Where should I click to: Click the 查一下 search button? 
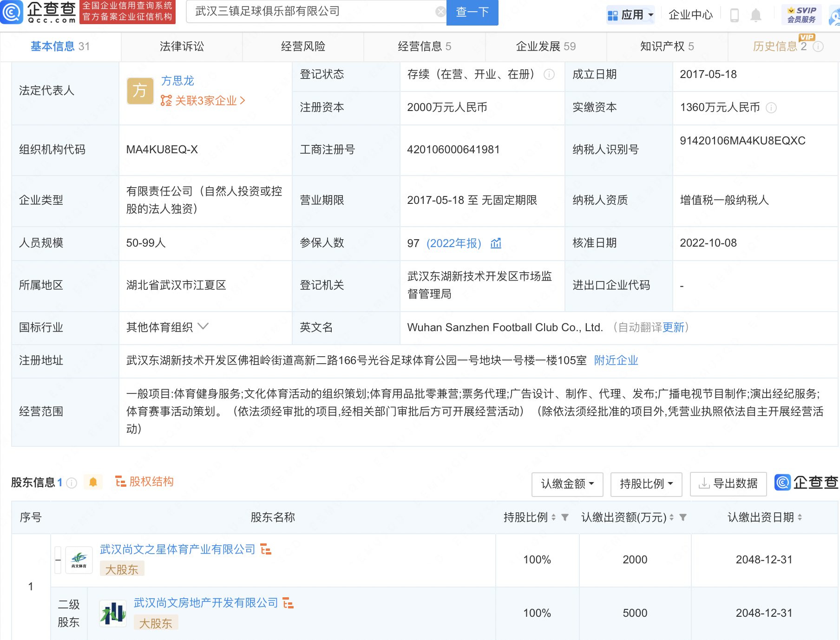(472, 12)
